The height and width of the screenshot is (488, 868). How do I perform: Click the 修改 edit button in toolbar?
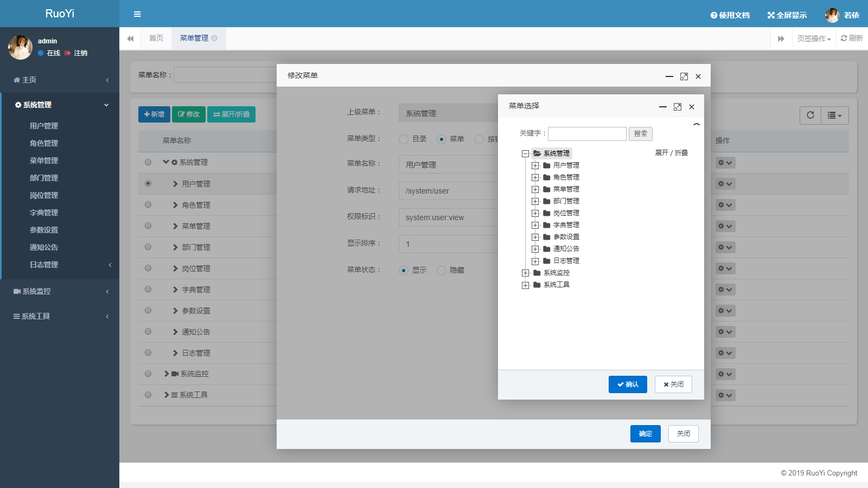coord(189,114)
